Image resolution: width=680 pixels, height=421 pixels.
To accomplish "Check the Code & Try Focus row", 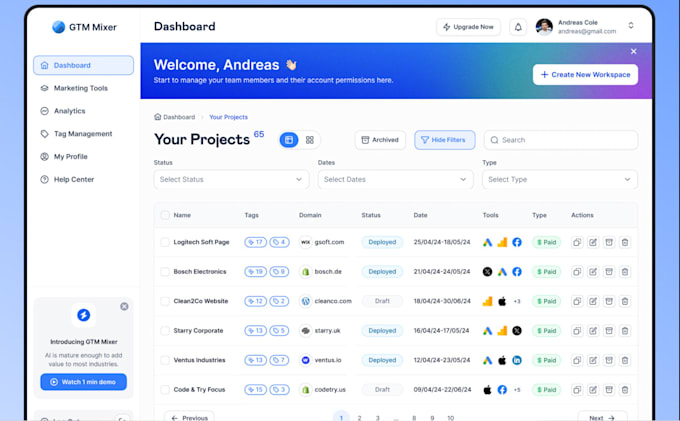I will 165,389.
